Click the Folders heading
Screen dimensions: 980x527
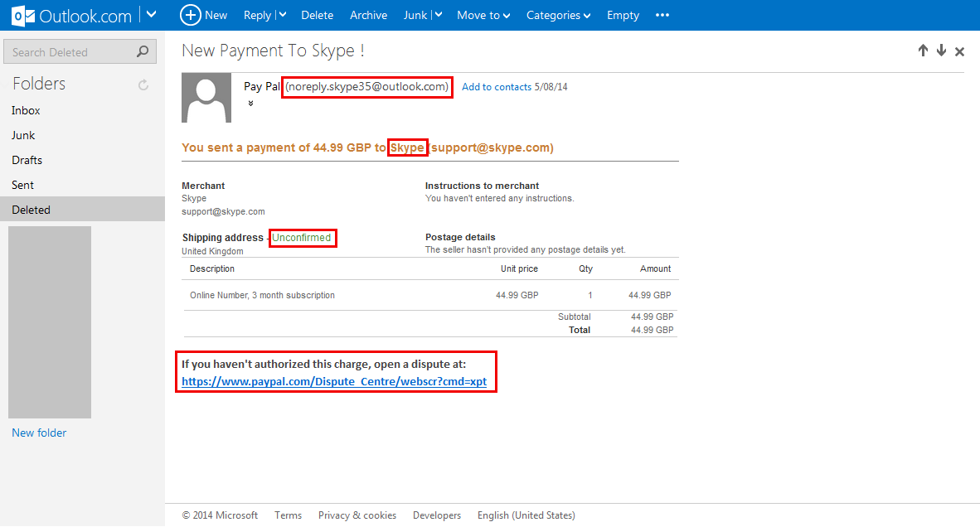[39, 84]
